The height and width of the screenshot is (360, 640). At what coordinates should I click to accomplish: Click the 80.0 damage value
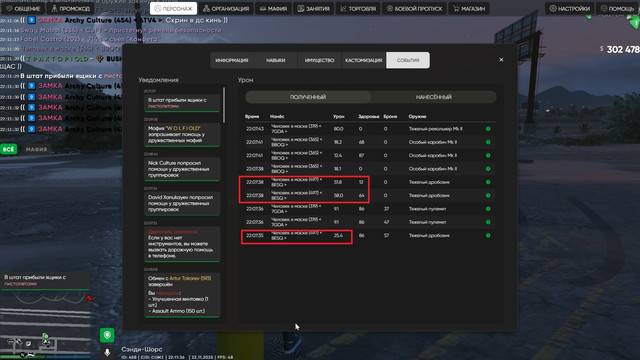click(x=338, y=129)
